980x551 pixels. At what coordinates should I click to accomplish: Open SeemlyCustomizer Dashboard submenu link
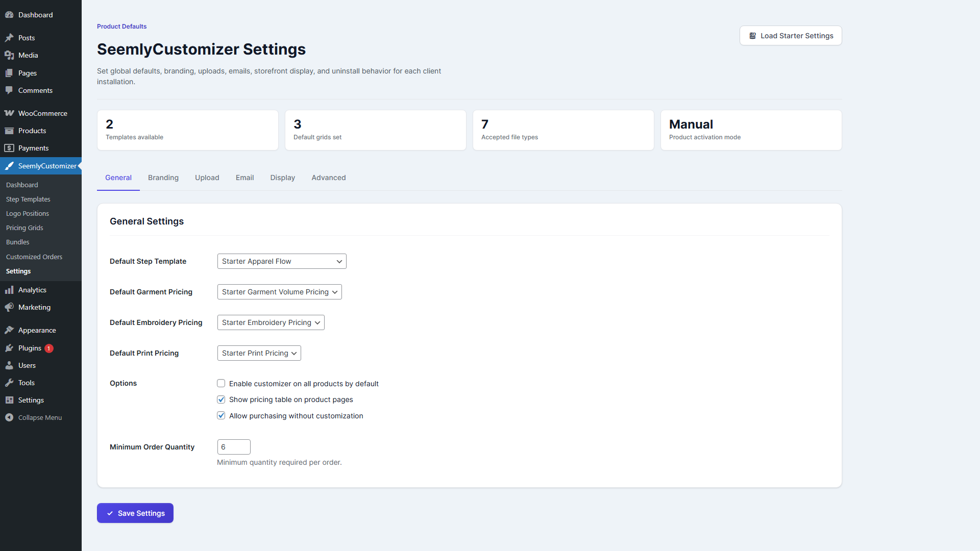22,185
